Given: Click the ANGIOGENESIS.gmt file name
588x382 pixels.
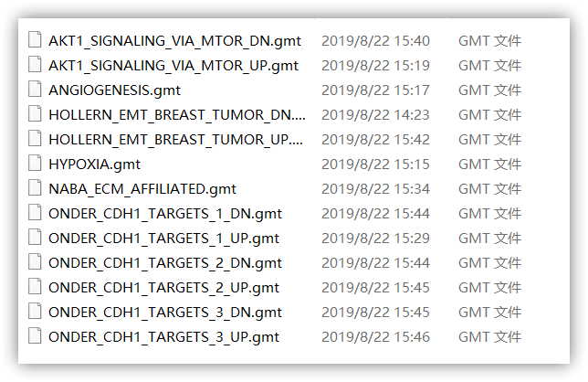Looking at the screenshot, I should [114, 90].
